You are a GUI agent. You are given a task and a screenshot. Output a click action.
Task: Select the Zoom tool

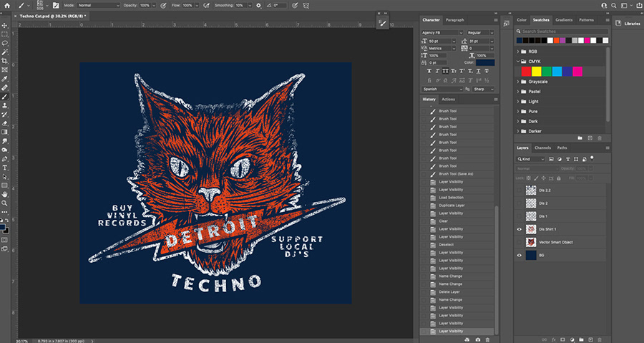tap(4, 203)
